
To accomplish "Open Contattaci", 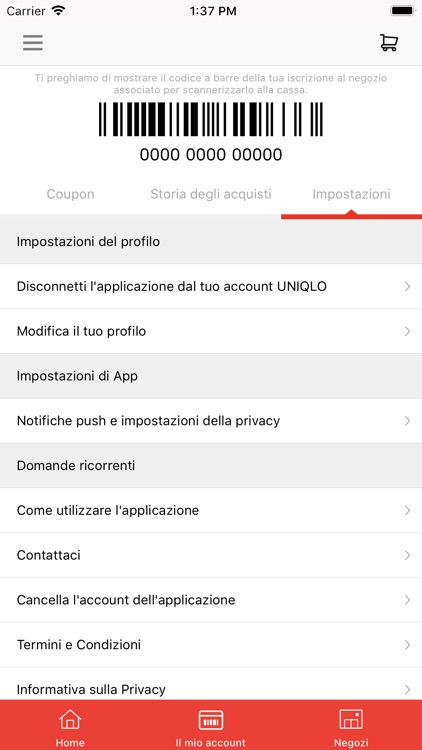I will (x=211, y=555).
